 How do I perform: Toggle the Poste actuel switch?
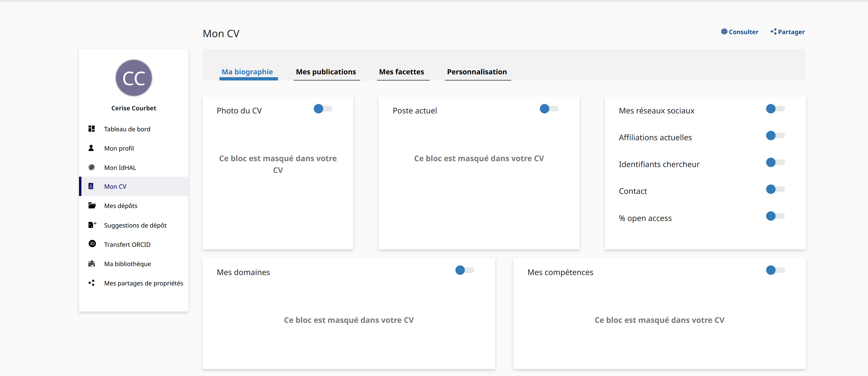(549, 108)
